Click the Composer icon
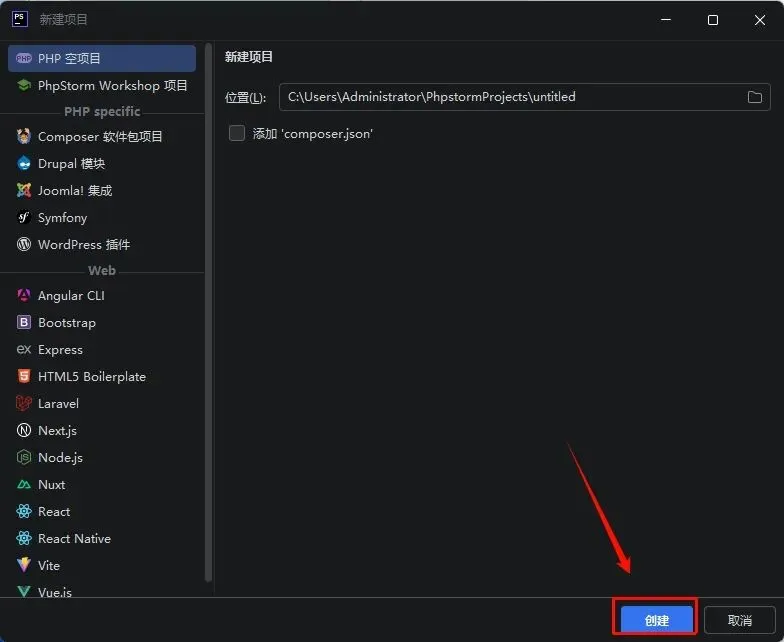Screen dimensions: 784x642 (x=24, y=136)
